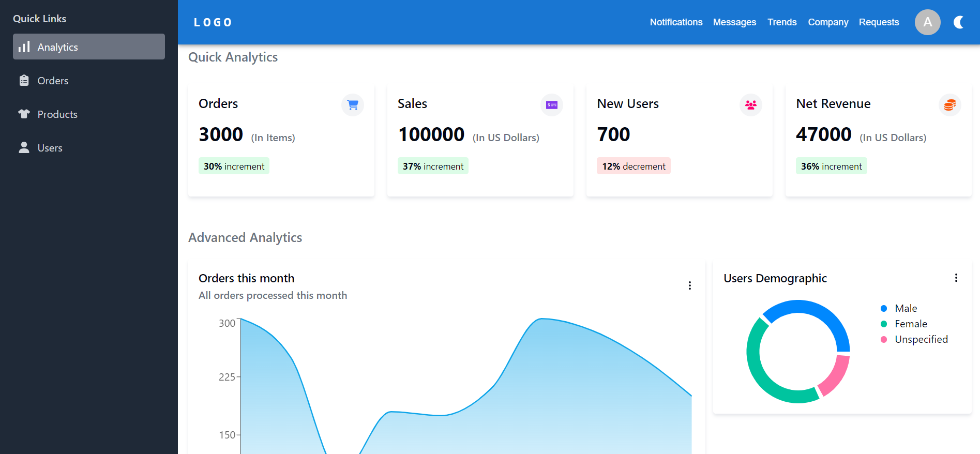This screenshot has height=454, width=980.
Task: Open Orders in the sidebar
Action: [x=89, y=80]
